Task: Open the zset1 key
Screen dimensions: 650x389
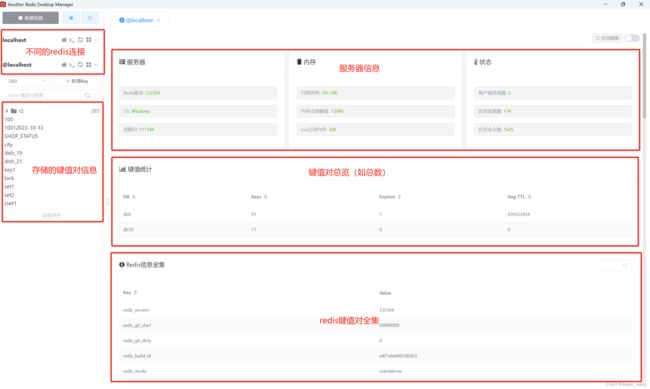Action: 10,204
